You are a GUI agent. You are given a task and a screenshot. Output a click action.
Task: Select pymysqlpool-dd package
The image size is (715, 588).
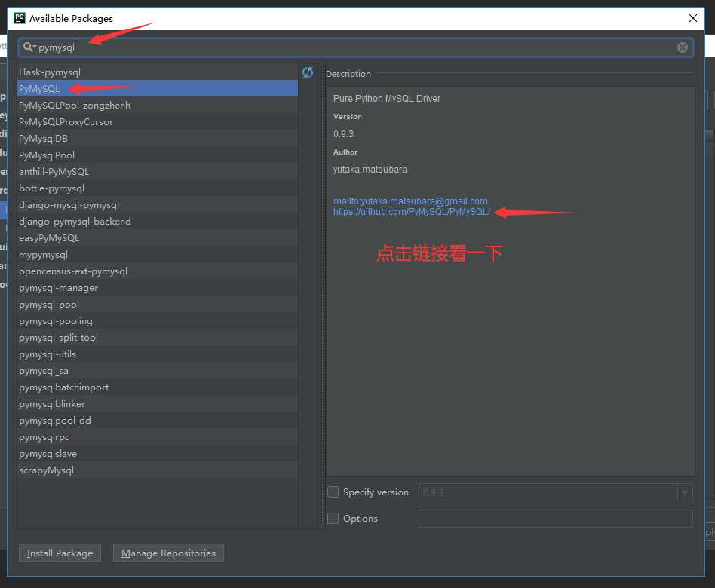coord(158,420)
